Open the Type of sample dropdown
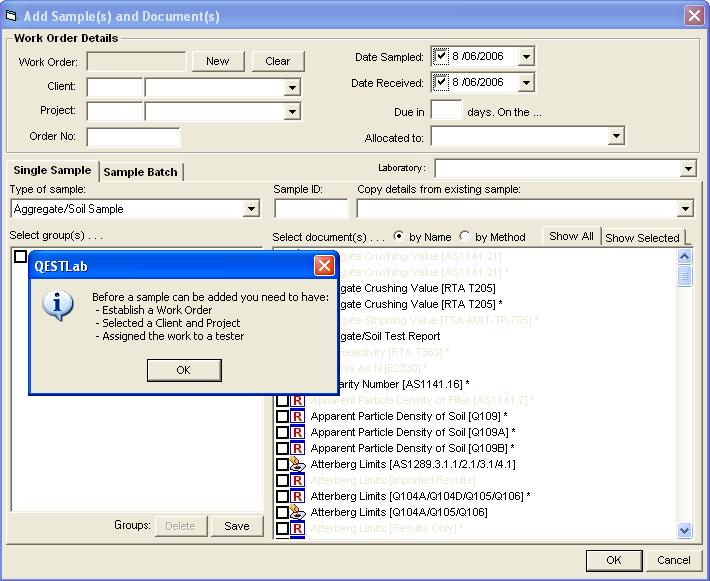 (251, 209)
